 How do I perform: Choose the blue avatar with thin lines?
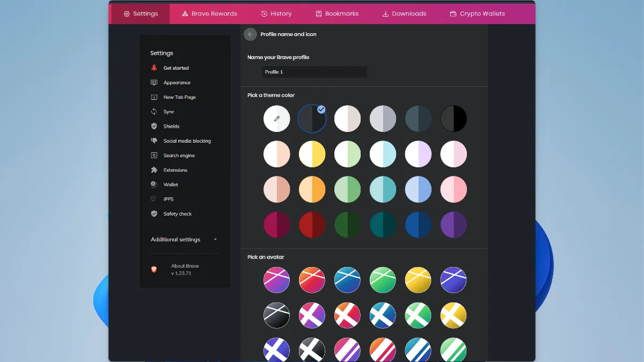point(348,280)
